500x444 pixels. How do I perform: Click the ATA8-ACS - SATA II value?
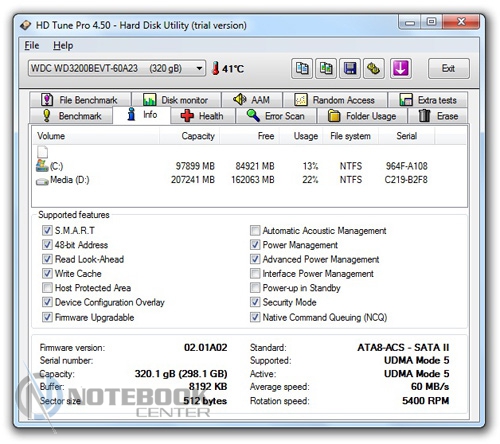pyautogui.click(x=403, y=348)
